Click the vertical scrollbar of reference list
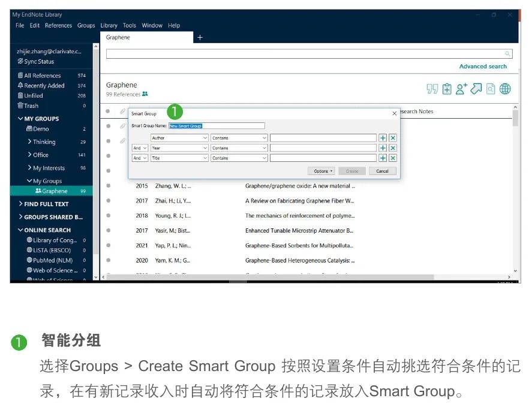532x413 pixels. pos(515,119)
